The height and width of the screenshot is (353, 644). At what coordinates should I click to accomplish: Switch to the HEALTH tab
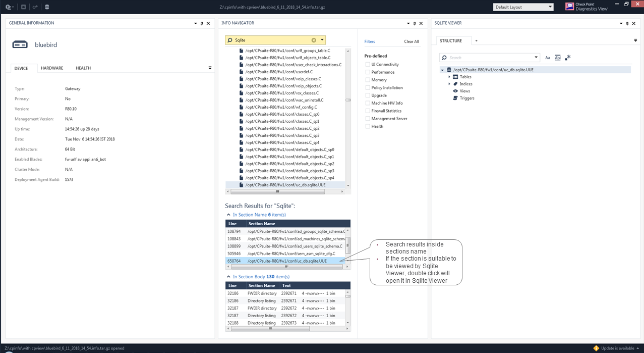(x=83, y=68)
